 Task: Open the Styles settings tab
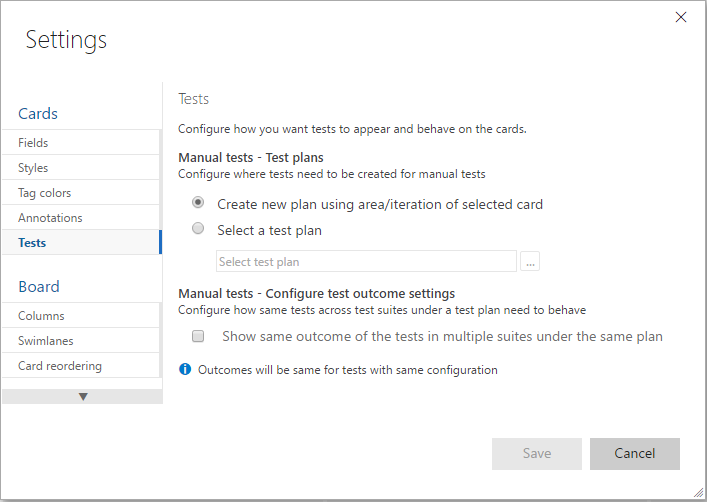pyautogui.click(x=81, y=168)
